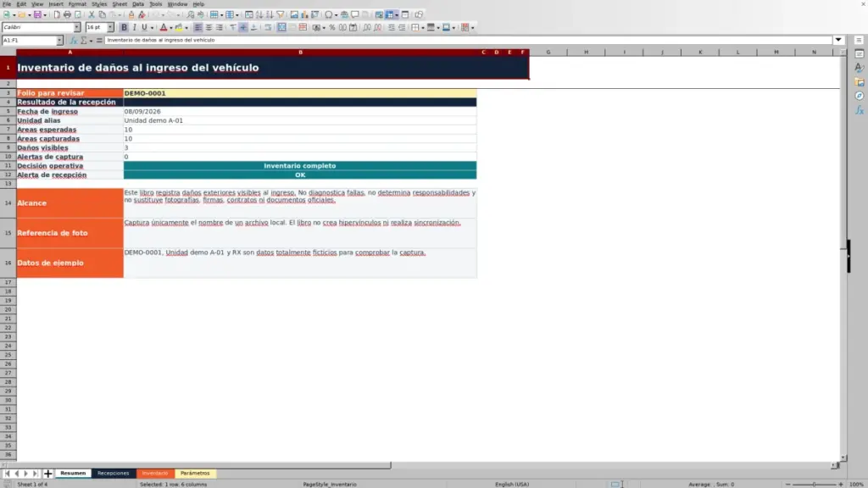The image size is (868, 488).
Task: Click the Font Color red A swatch
Action: pos(164,27)
